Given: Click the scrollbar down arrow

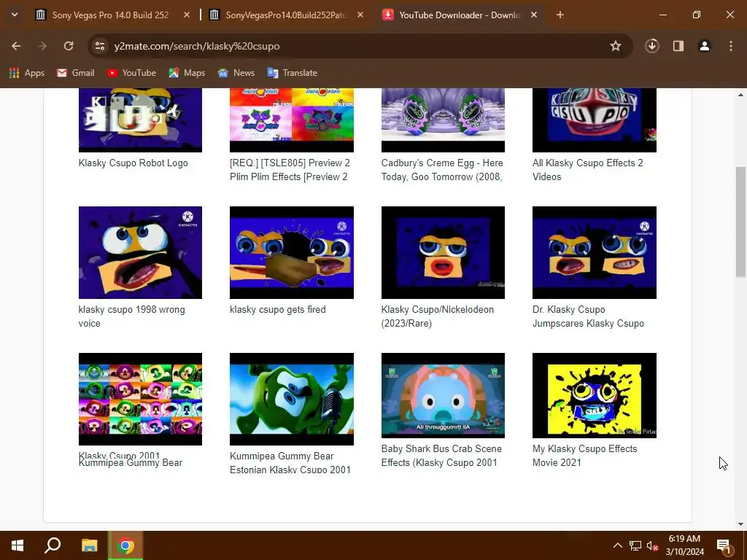Looking at the screenshot, I should [740, 524].
